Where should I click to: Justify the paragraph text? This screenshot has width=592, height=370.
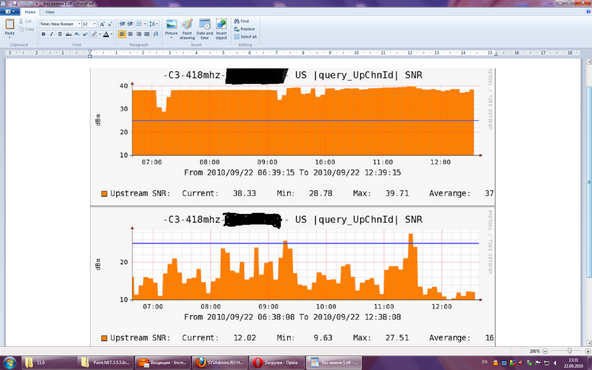coord(147,34)
